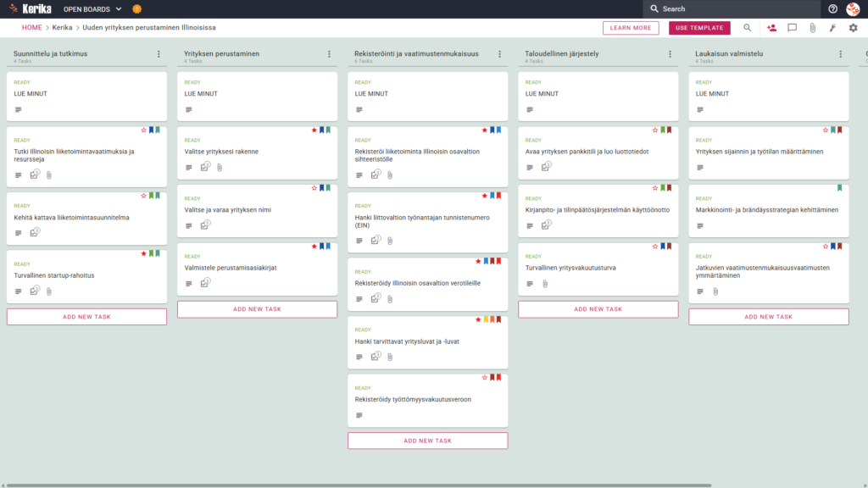Add new task in Rekisteröinti ja vaatimustenmukaisuus
Screen dimensions: 868x488
[428, 441]
